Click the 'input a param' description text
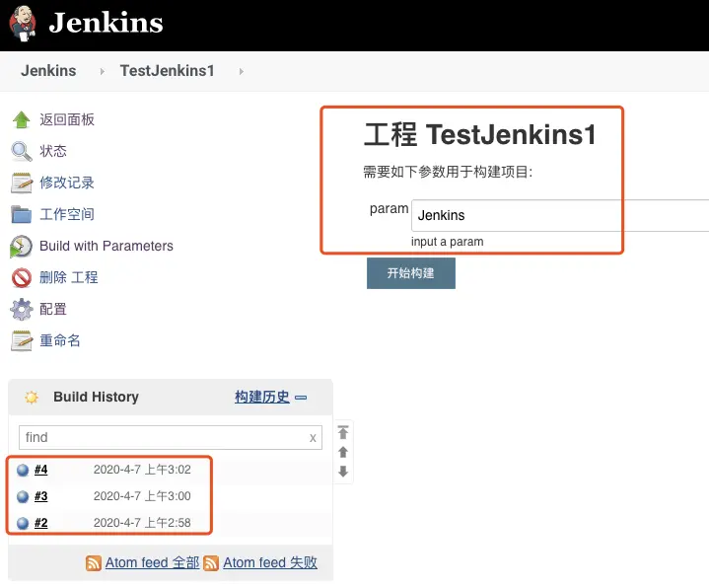The height and width of the screenshot is (588, 709). pyautogui.click(x=448, y=242)
